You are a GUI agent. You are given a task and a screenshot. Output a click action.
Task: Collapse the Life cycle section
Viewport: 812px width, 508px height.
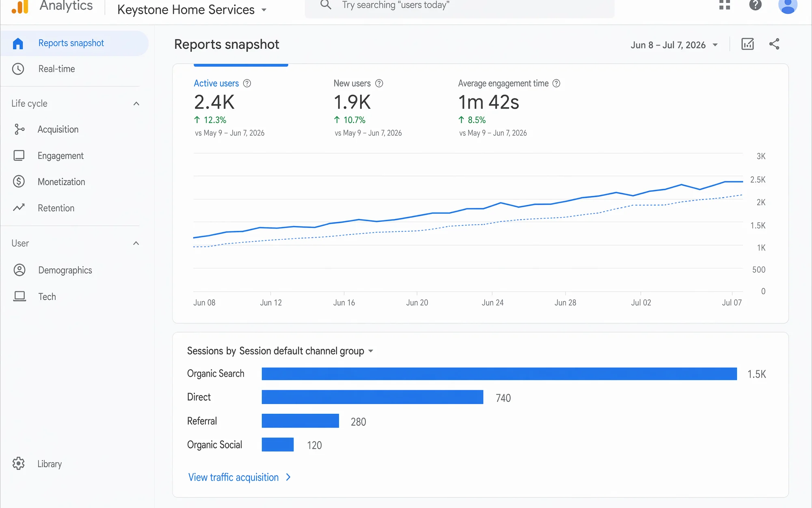[x=136, y=104]
